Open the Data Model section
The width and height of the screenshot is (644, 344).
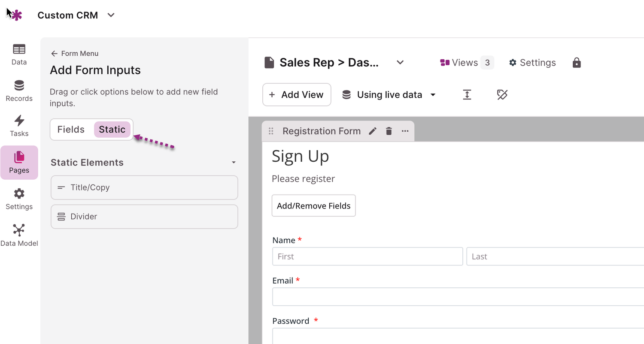point(19,235)
